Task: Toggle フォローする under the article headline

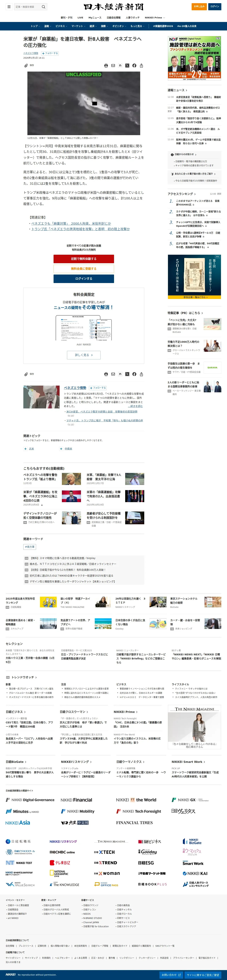Action: [x=50, y=53]
